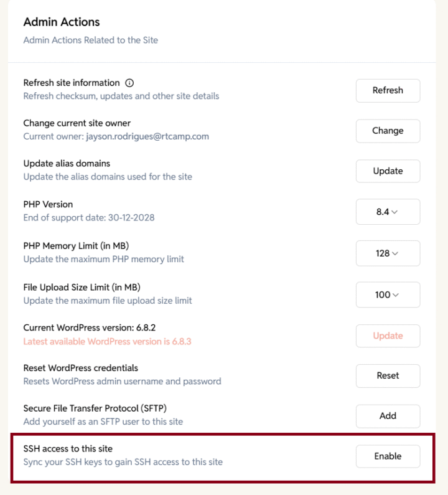Click the Update alias domains label
The image size is (448, 495).
point(67,163)
